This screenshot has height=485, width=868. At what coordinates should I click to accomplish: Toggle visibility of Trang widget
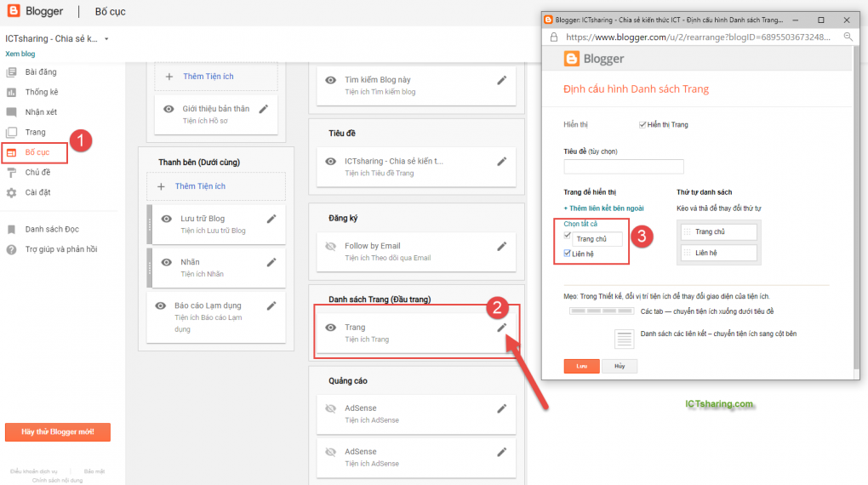(330, 328)
